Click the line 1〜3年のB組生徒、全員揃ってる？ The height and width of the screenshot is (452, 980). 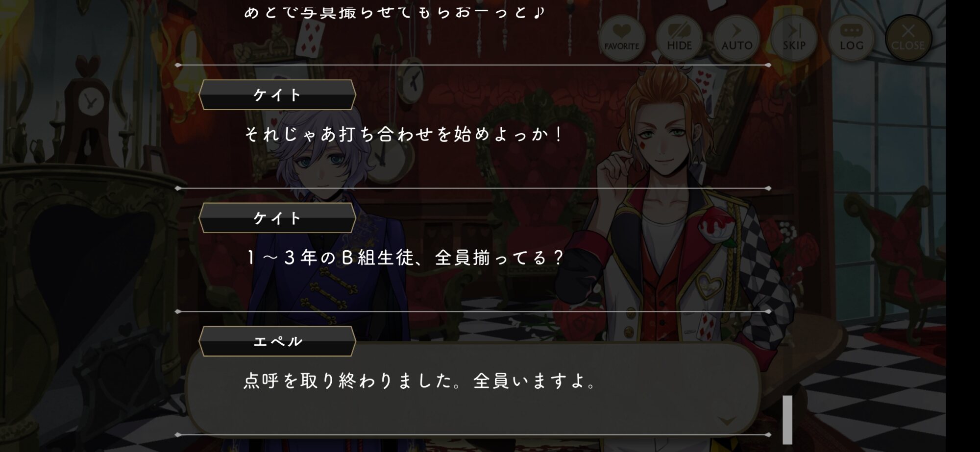pyautogui.click(x=405, y=258)
